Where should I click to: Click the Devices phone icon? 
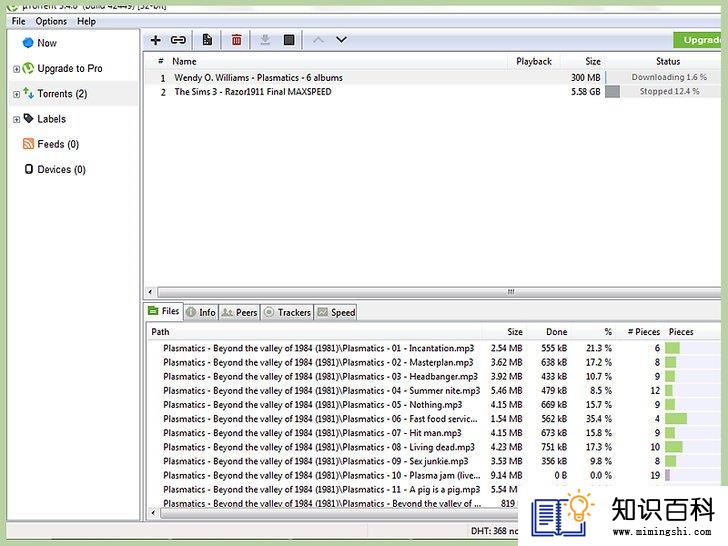[x=29, y=169]
